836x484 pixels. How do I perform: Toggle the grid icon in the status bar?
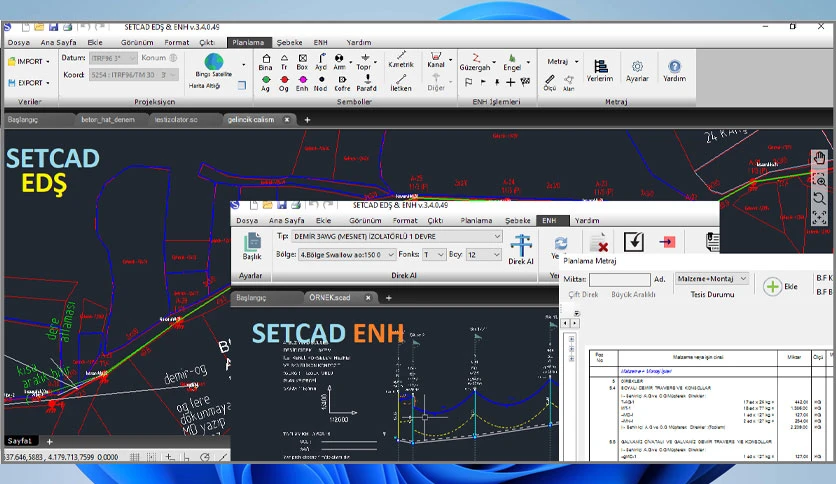click(x=135, y=457)
